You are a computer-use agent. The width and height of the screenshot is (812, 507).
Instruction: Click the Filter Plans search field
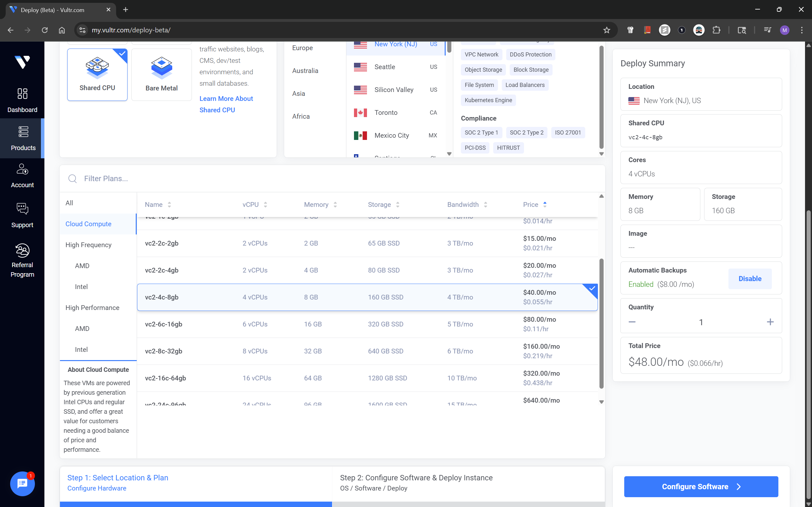332,178
